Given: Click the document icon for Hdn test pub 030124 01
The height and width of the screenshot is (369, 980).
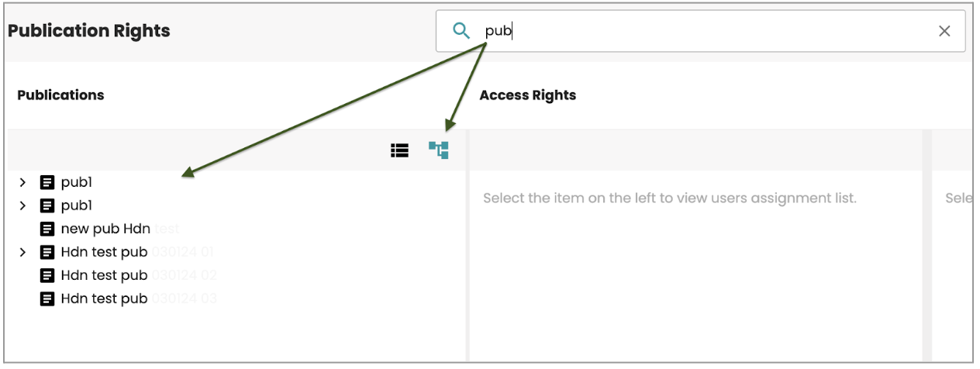Looking at the screenshot, I should (47, 252).
